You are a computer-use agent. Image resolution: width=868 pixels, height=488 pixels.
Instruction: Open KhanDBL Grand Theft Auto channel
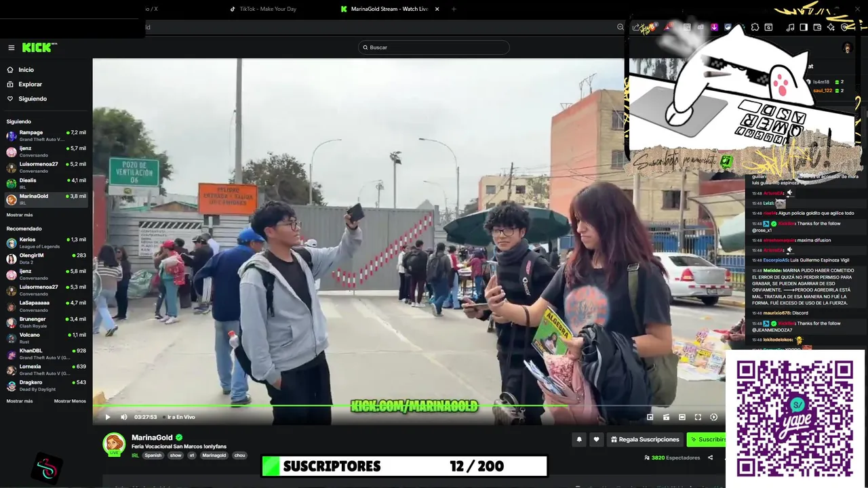coord(46,354)
